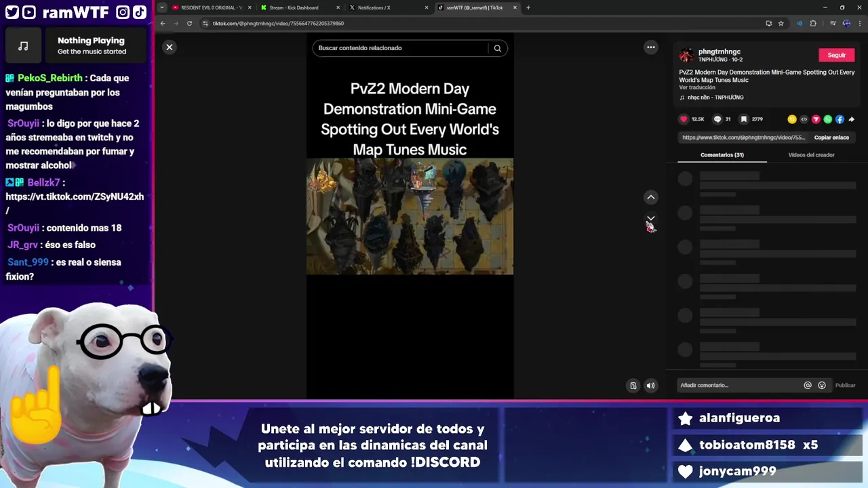Close the ramWTF TikTok tab
The height and width of the screenshot is (488, 868).
tap(515, 7)
